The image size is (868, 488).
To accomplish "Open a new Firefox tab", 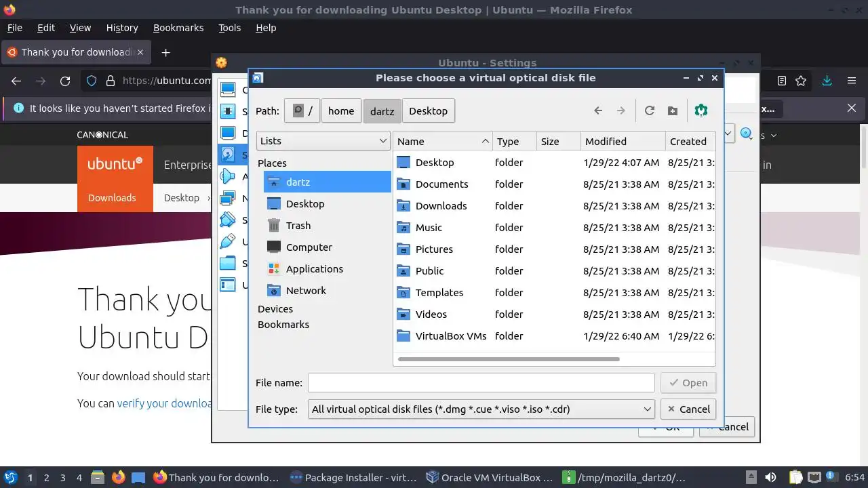I will pos(165,52).
